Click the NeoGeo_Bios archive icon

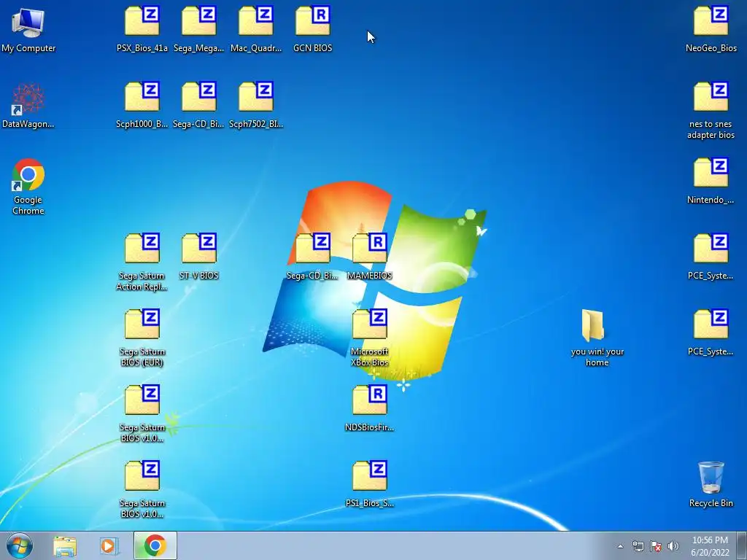coord(711,29)
